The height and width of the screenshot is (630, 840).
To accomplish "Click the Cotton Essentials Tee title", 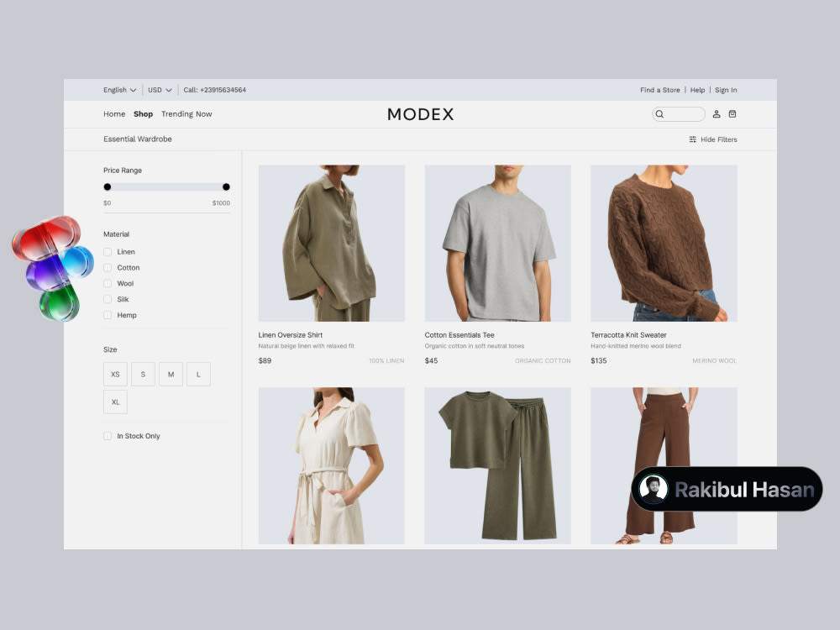I will coord(459,335).
